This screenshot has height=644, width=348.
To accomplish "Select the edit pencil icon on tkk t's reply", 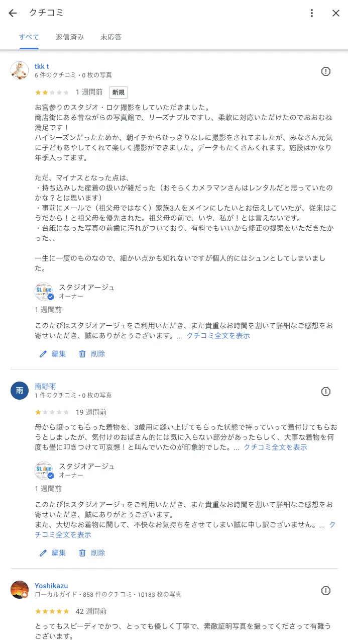I will 43,353.
